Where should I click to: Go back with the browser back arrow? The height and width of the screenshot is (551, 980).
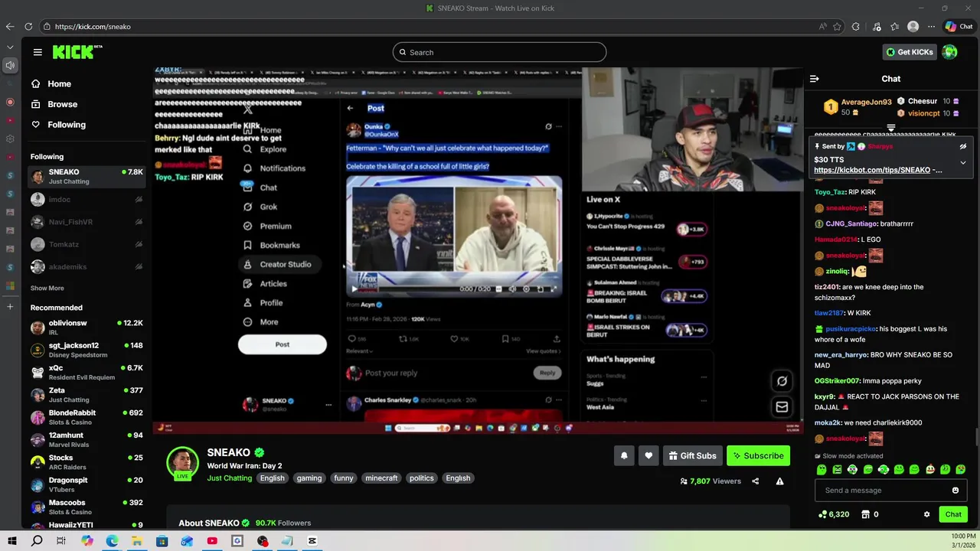tap(10, 26)
